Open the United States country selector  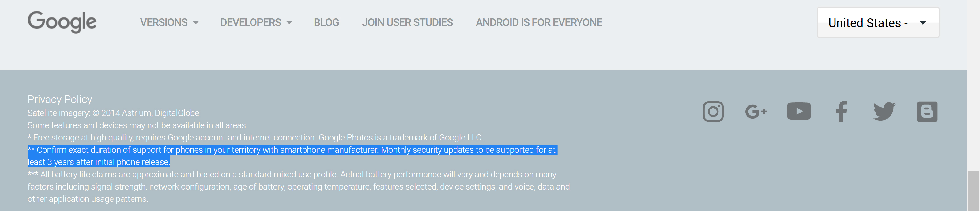pos(878,22)
